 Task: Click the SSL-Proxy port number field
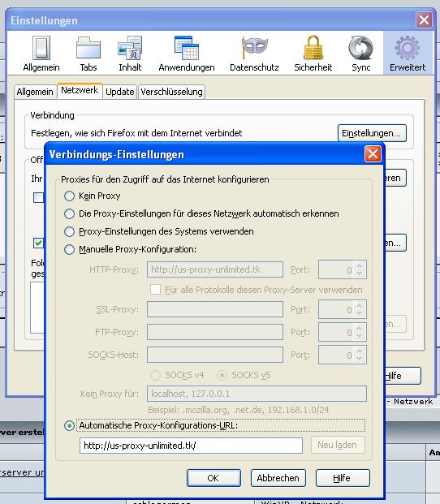coord(337,309)
